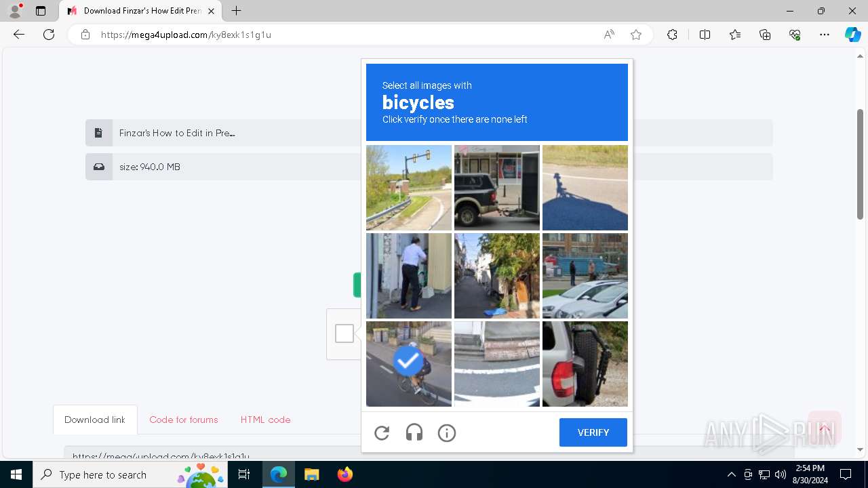
Task: Open Favorites list icon
Action: (735, 35)
